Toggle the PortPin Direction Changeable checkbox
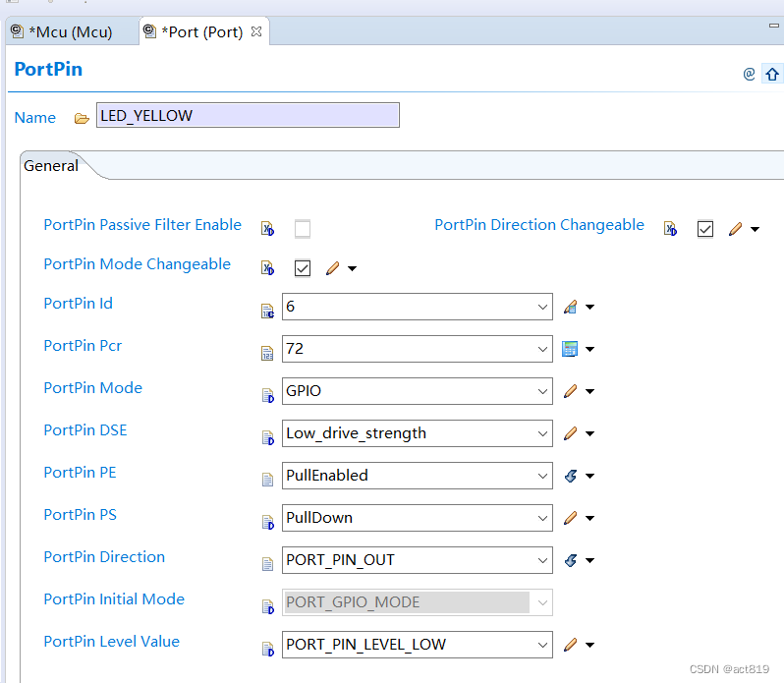This screenshot has height=683, width=784. click(x=705, y=229)
